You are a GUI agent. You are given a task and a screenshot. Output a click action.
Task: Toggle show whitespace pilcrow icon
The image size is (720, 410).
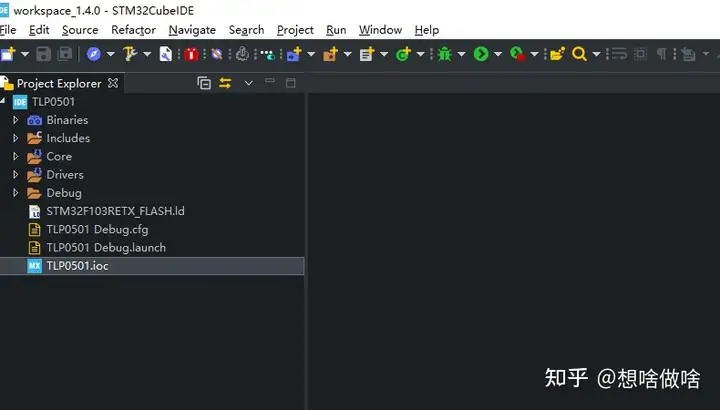point(661,54)
